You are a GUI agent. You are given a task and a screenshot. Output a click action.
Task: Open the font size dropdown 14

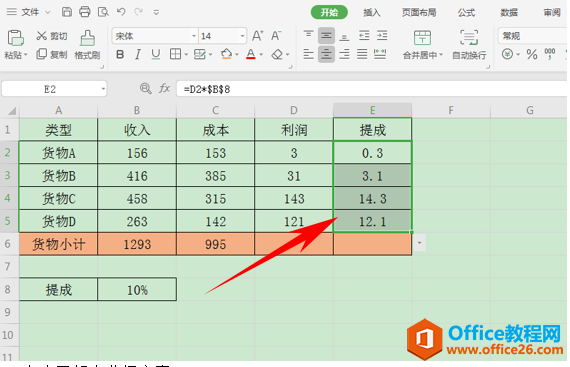point(242,36)
